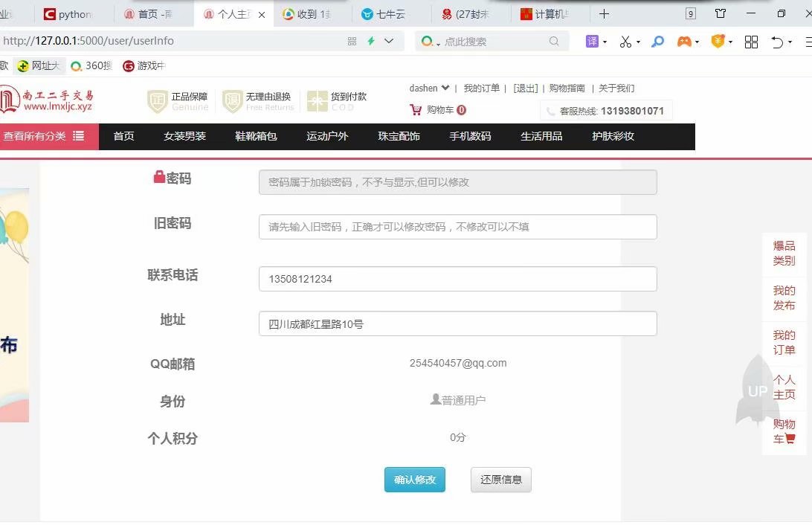
Task: Expand the address bar dropdown chevron
Action: [389, 41]
